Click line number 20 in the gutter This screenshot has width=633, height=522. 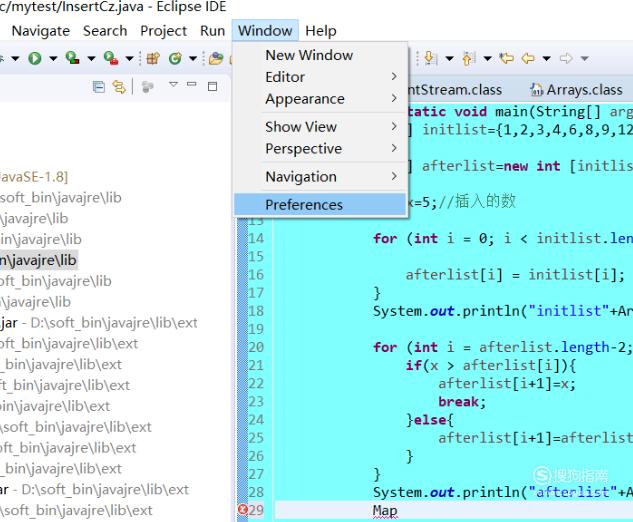coord(256,347)
